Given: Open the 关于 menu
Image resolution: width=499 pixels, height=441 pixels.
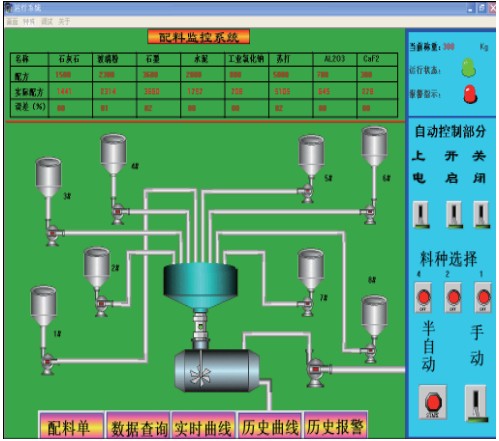Looking at the screenshot, I should click(64, 22).
